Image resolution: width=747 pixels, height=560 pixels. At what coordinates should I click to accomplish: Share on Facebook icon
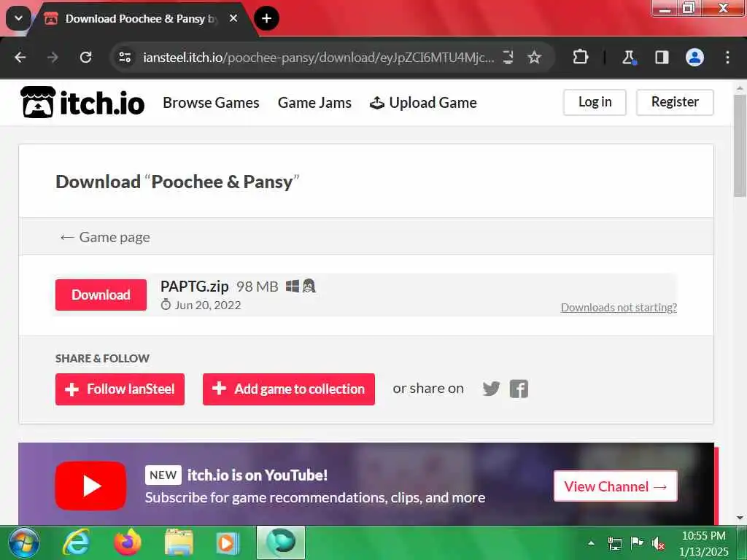pyautogui.click(x=519, y=389)
